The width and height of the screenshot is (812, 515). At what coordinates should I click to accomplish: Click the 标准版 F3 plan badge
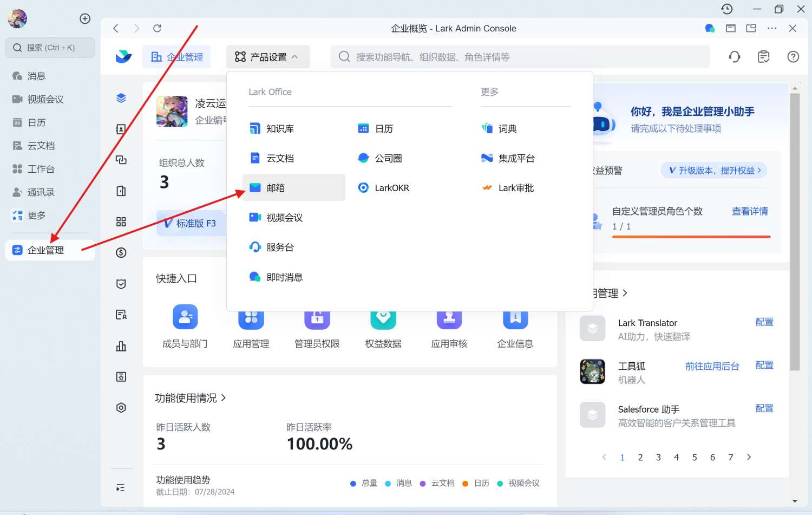pyautogui.click(x=191, y=223)
